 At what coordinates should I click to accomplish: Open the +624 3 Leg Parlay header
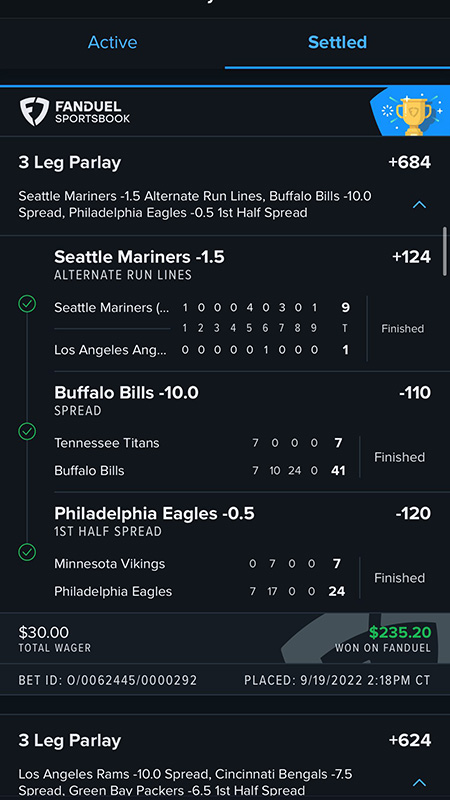click(225, 740)
